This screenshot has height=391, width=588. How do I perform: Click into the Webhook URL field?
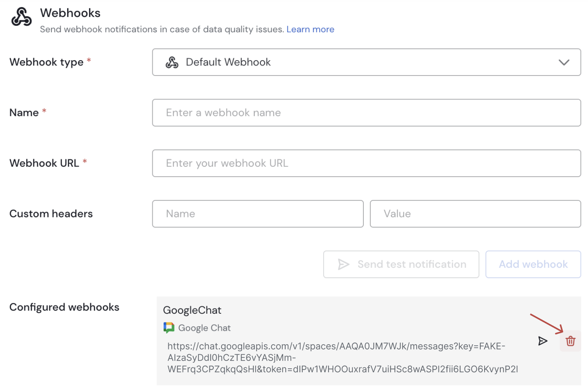click(x=366, y=163)
